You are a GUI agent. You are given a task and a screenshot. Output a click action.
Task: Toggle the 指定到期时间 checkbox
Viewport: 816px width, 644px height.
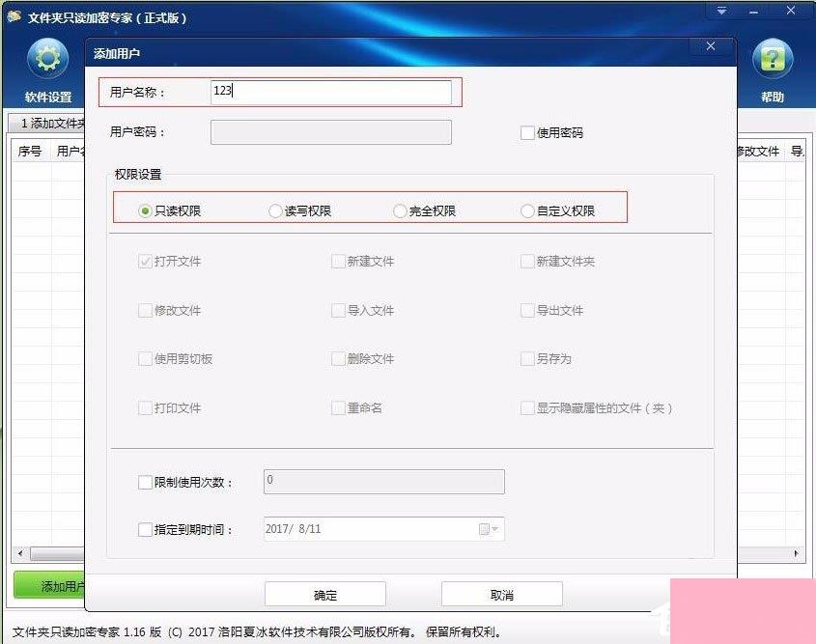coord(145,529)
